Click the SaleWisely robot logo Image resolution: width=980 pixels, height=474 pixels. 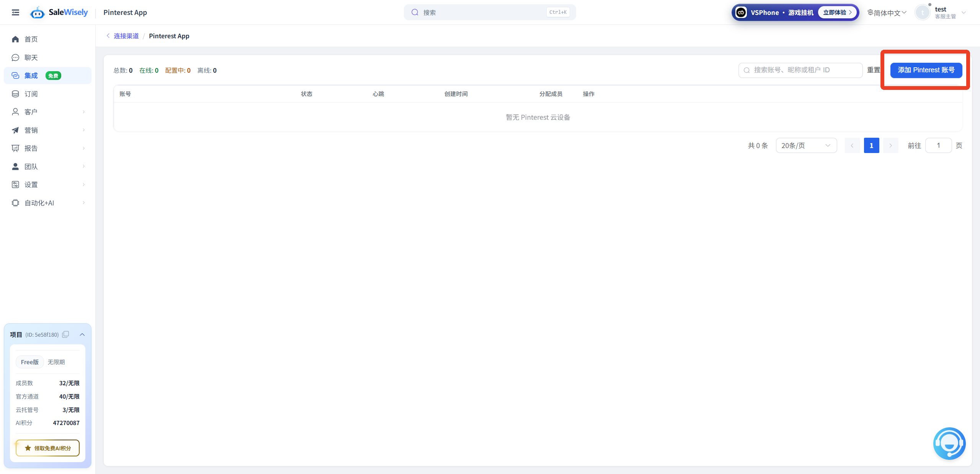pyautogui.click(x=37, y=13)
